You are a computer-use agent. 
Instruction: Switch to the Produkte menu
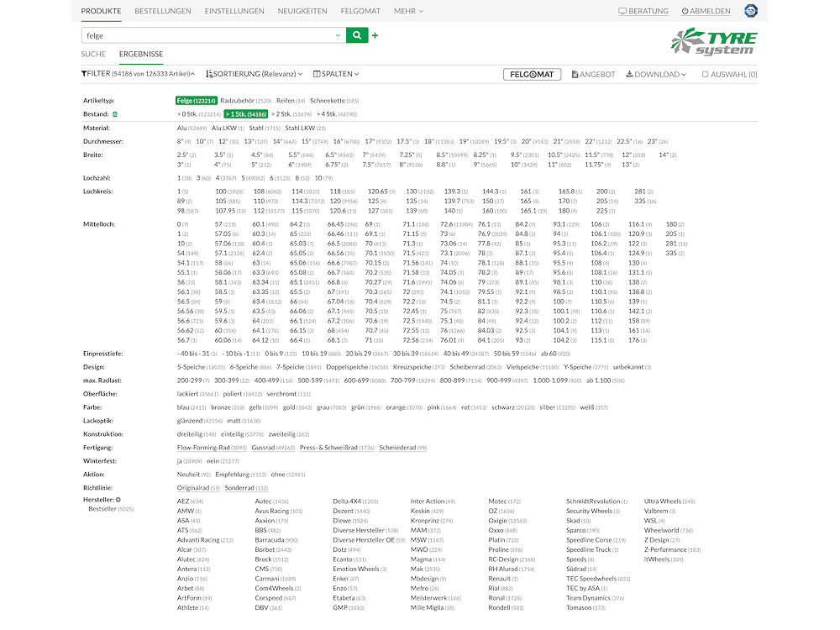[102, 11]
